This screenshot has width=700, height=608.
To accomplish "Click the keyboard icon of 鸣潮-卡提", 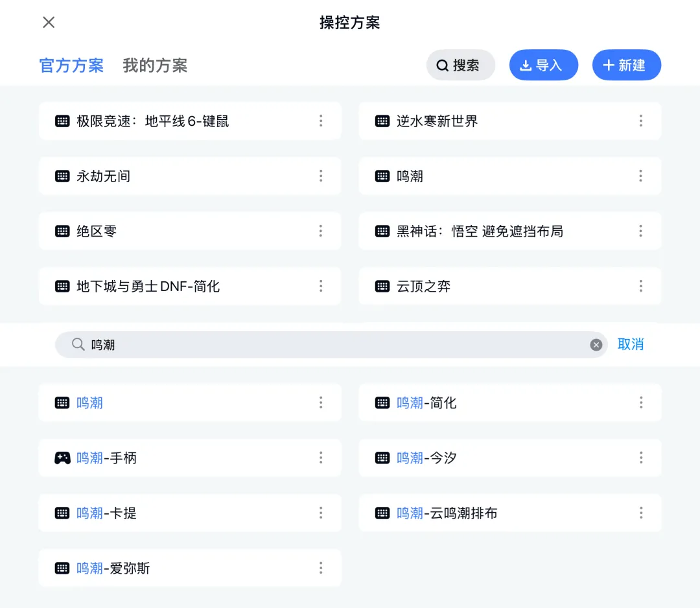I will 62,513.
